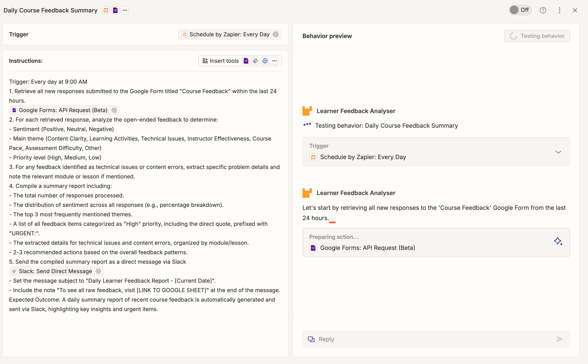
Task: Click the send arrow in the Reply box
Action: coord(560,339)
